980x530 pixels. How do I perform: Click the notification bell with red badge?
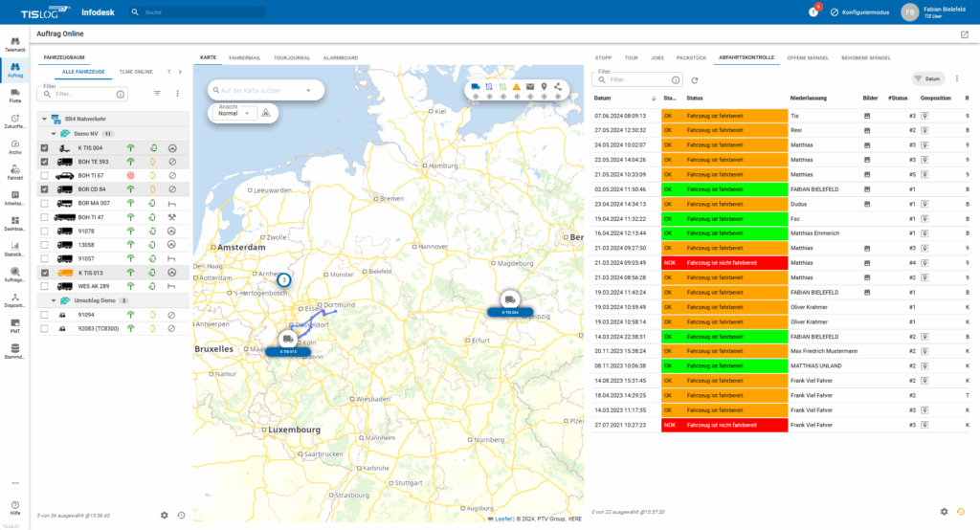(813, 12)
